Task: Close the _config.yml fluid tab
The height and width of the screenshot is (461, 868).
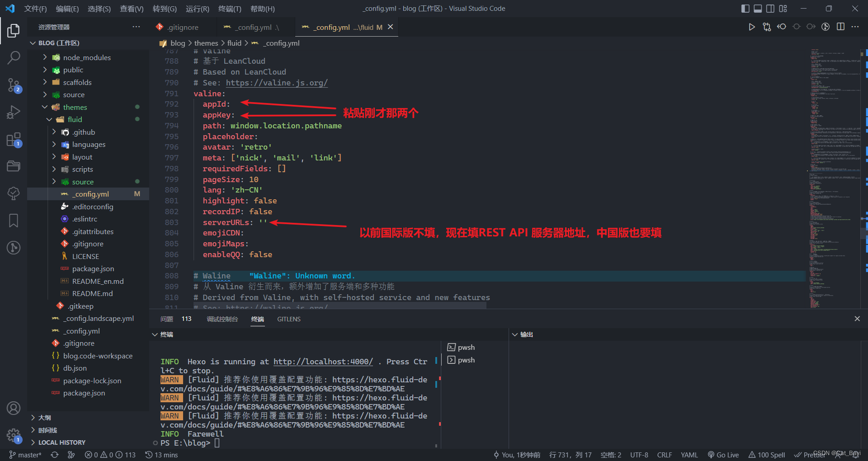Action: [391, 27]
